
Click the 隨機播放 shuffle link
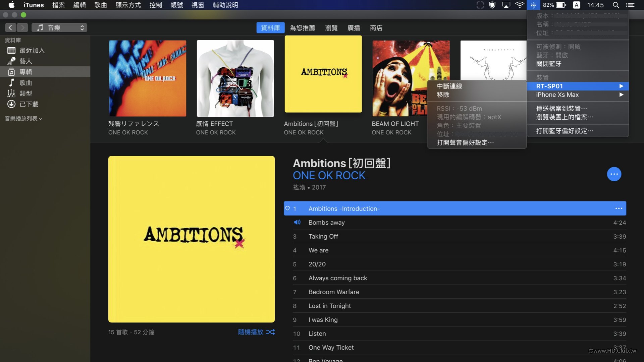[x=251, y=332]
